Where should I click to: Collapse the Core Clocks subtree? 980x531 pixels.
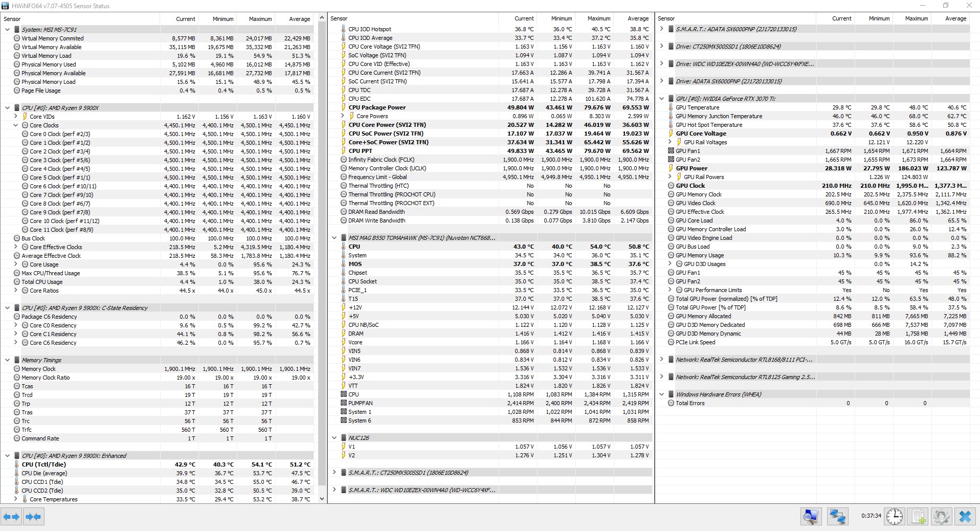[x=15, y=125]
